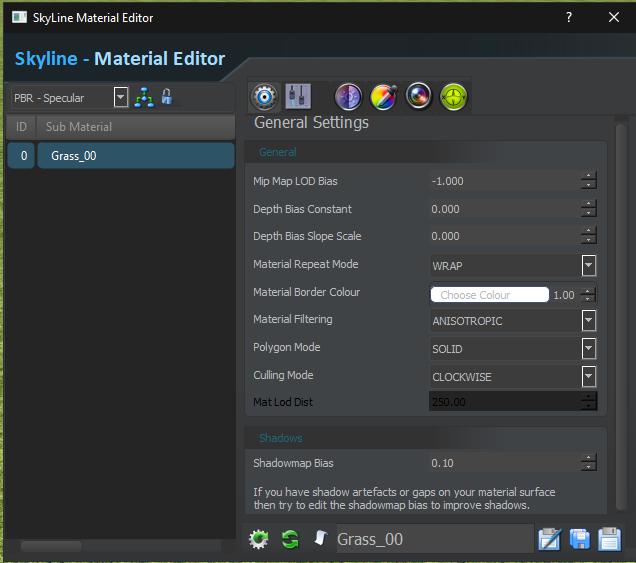Image resolution: width=636 pixels, height=563 pixels.
Task: Click the material hierarchy tree icon
Action: point(144,97)
